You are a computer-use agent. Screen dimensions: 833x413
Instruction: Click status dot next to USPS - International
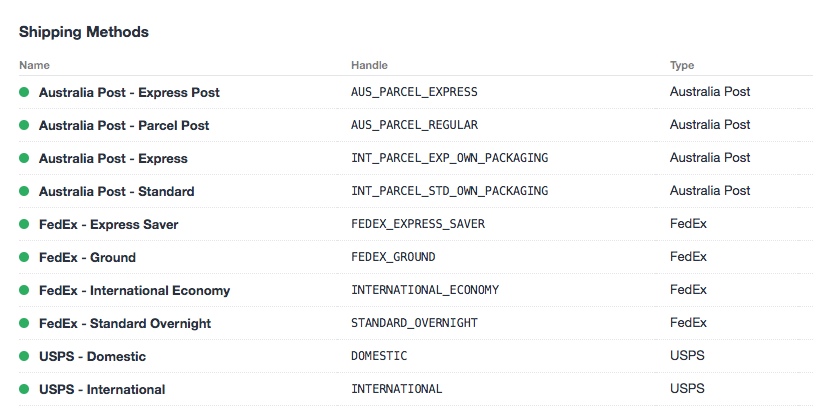pyautogui.click(x=25, y=389)
